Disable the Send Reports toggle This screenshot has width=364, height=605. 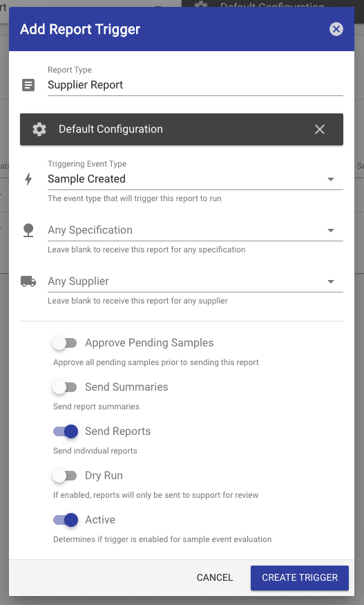[66, 431]
